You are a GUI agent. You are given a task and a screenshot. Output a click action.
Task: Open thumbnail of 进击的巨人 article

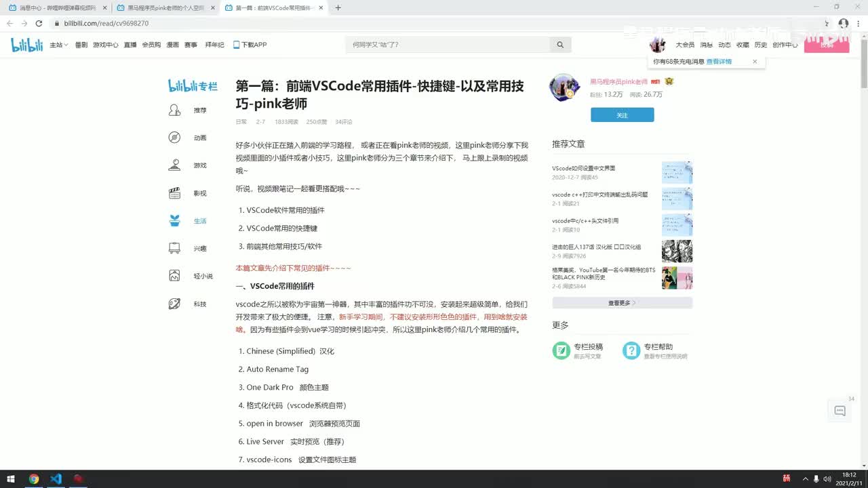(x=677, y=251)
